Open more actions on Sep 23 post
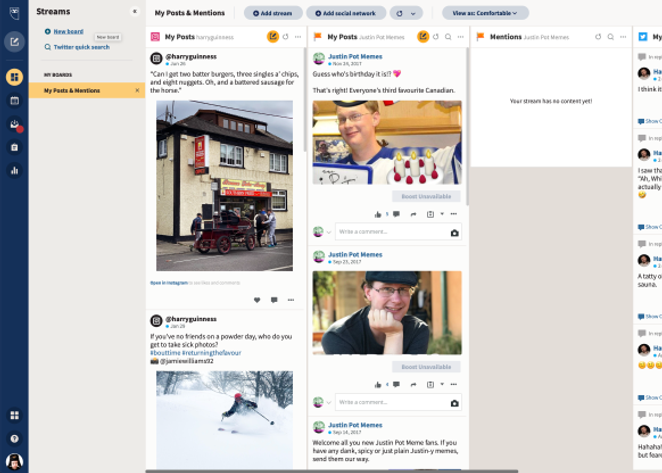 point(454,385)
